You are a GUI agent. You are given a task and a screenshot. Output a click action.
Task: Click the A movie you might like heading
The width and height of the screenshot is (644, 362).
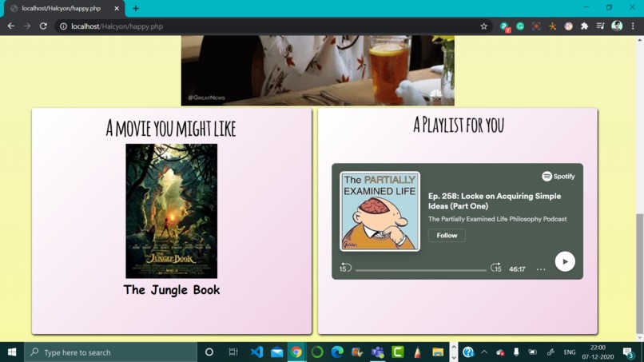171,128
